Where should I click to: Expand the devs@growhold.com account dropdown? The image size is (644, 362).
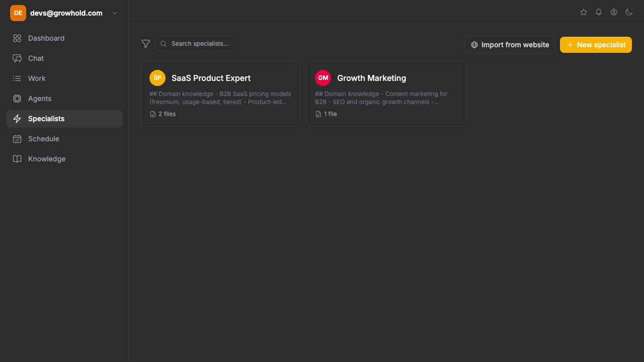click(115, 13)
